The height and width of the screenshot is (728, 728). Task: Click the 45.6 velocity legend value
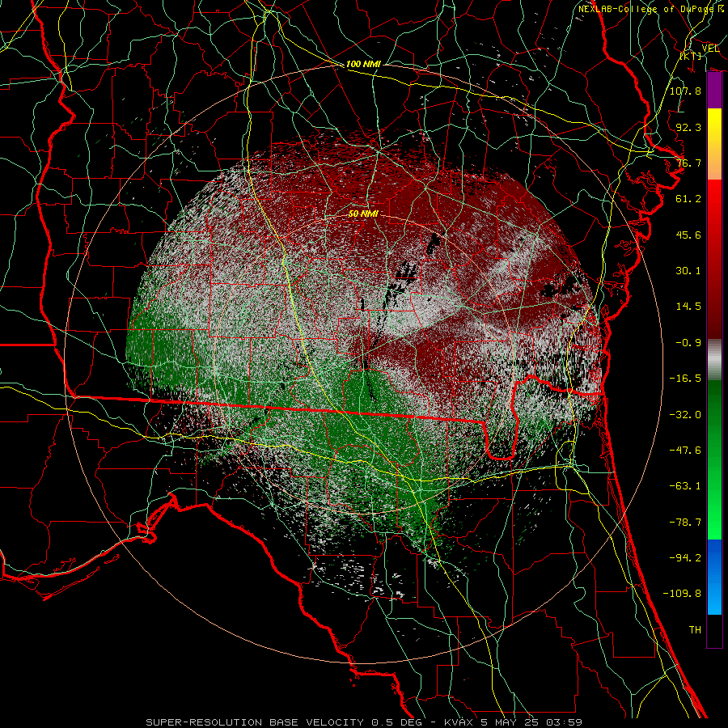coord(688,235)
